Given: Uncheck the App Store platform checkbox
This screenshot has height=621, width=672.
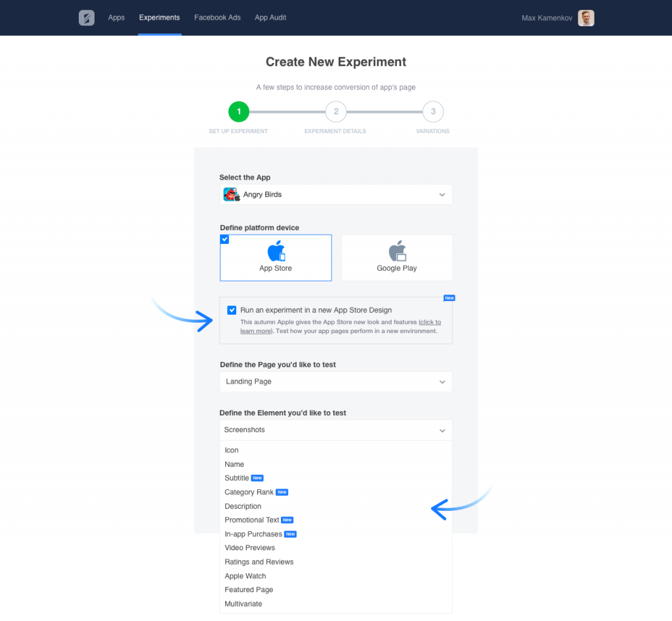Looking at the screenshot, I should pyautogui.click(x=224, y=239).
